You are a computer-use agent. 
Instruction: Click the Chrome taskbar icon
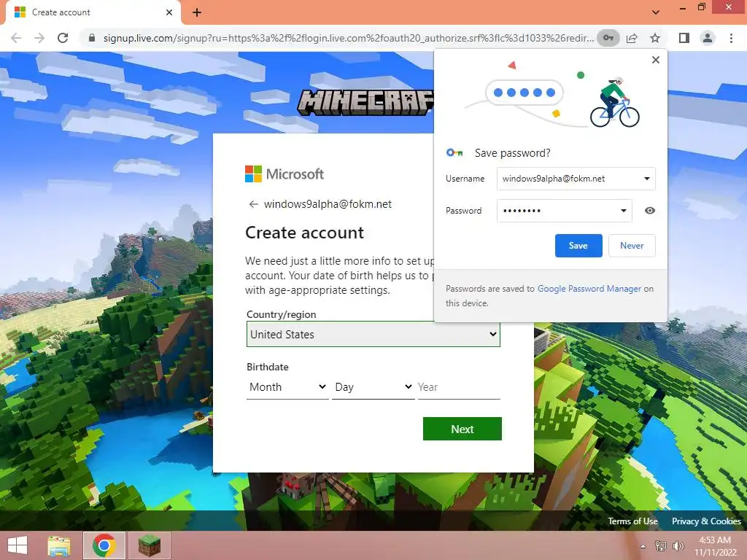tap(104, 545)
